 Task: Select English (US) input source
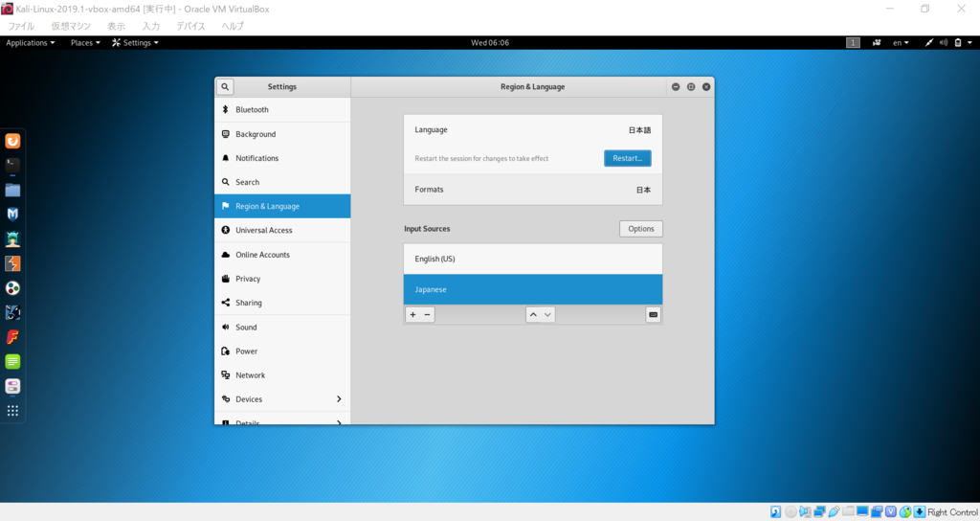pyautogui.click(x=533, y=259)
